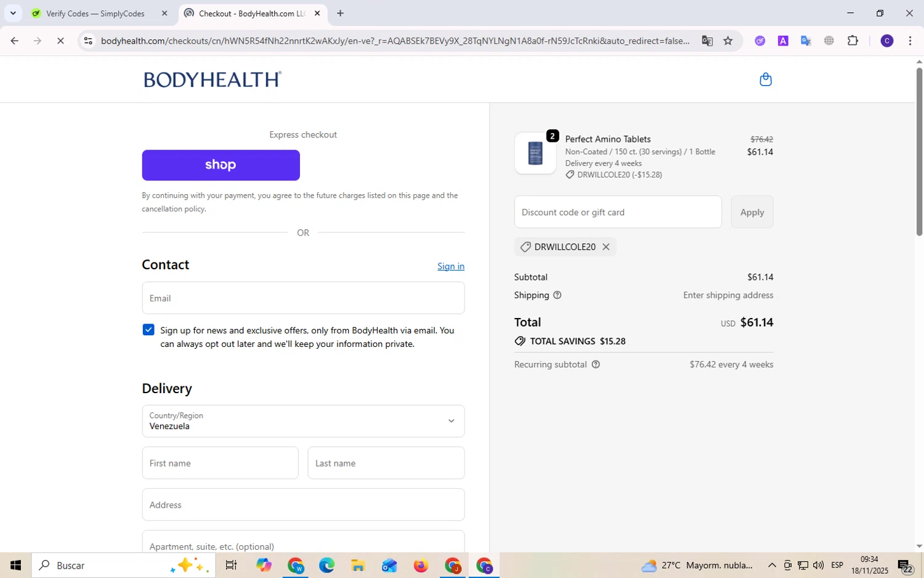Uncheck the news and exclusive offers checkbox
The width and height of the screenshot is (924, 578).
(x=148, y=330)
